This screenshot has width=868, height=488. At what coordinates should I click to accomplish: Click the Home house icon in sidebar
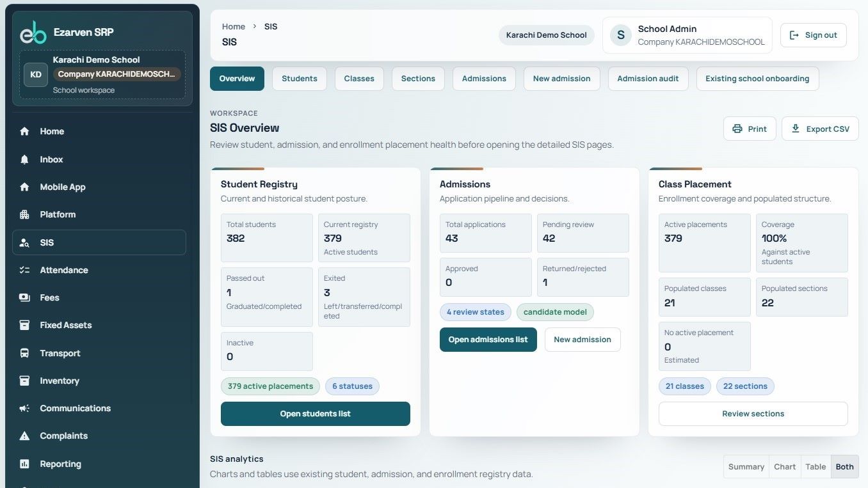click(24, 131)
